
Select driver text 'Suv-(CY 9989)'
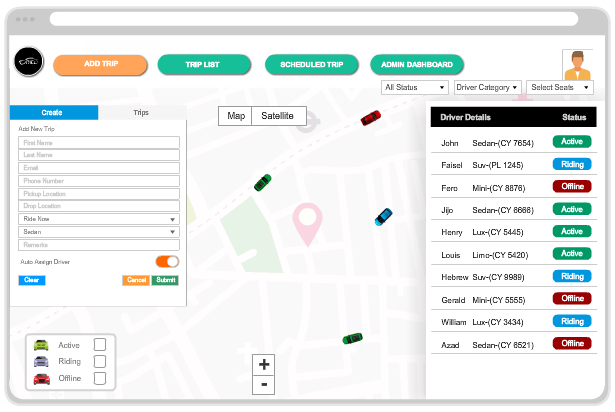click(498, 277)
